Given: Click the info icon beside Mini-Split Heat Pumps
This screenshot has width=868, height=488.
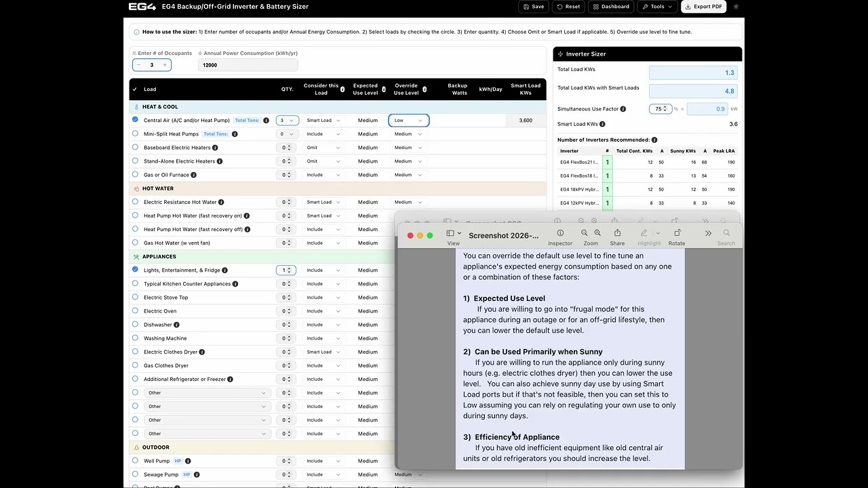Looking at the screenshot, I should click(x=235, y=134).
